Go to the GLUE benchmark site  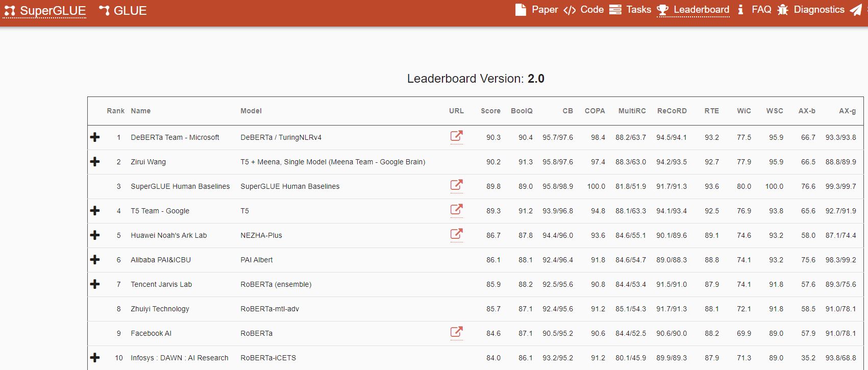point(123,11)
